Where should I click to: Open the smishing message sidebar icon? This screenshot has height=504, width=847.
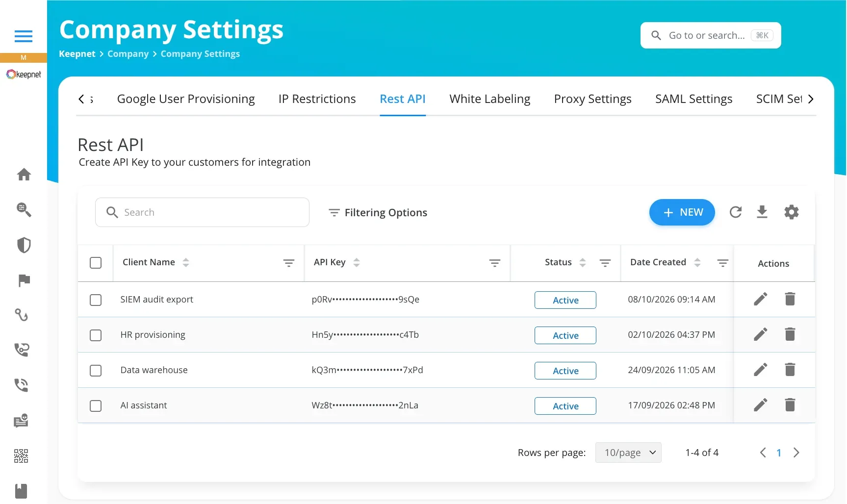click(21, 421)
